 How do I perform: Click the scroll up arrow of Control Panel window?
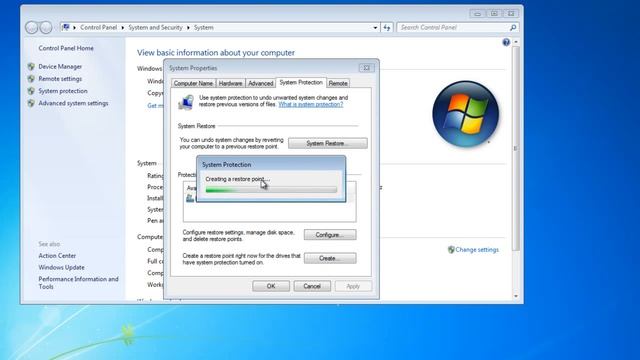pos(516,42)
